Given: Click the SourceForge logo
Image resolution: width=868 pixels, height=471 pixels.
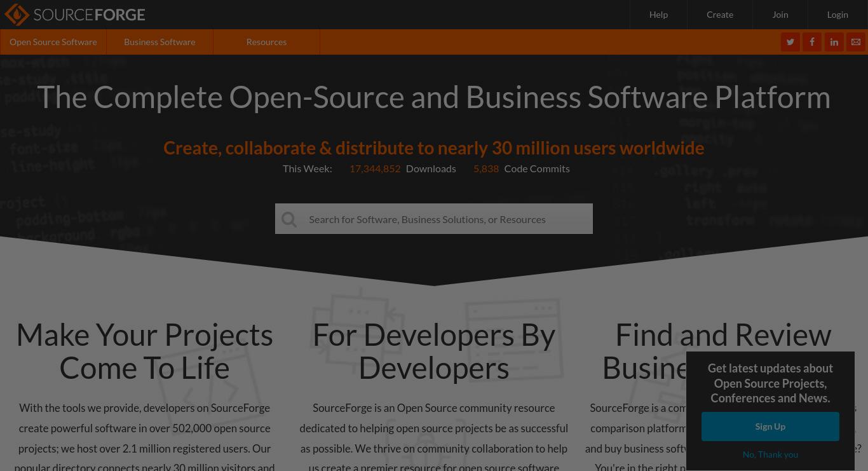Looking at the screenshot, I should pos(75,15).
